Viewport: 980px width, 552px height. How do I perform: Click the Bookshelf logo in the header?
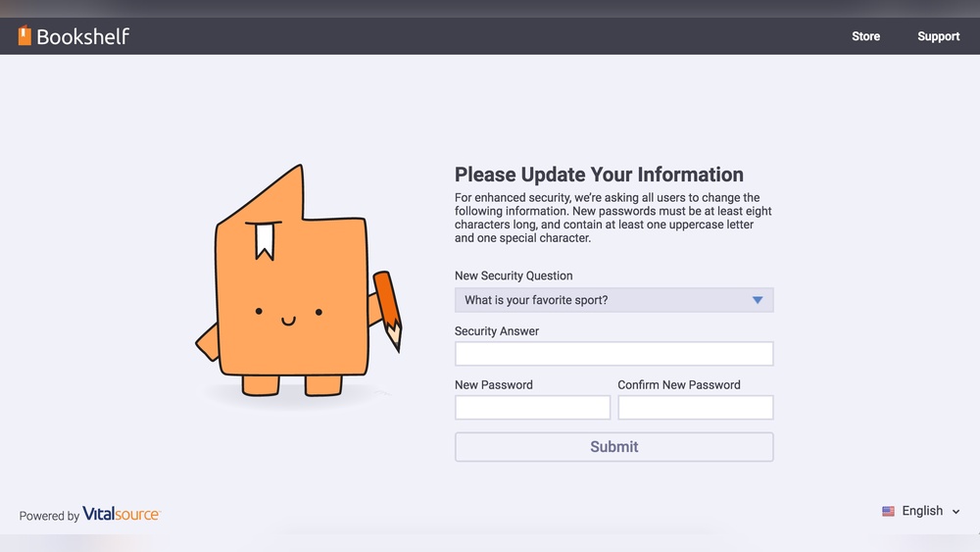click(x=73, y=36)
